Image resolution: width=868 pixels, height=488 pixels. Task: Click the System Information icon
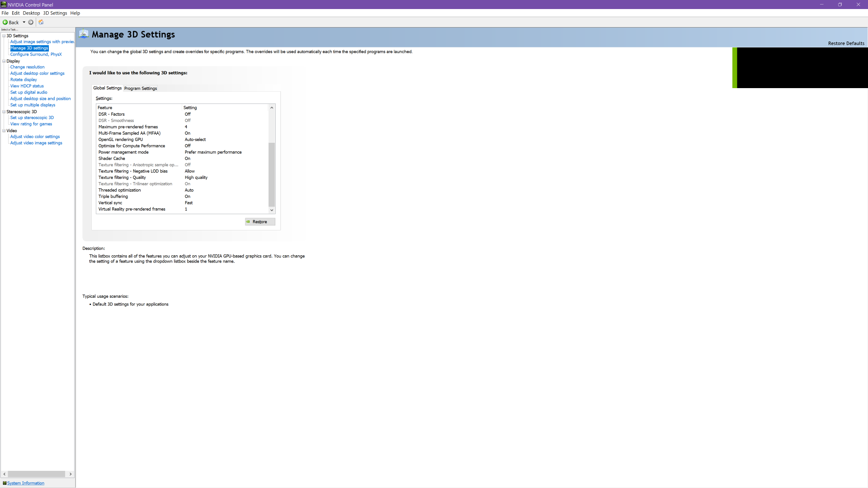[5, 483]
